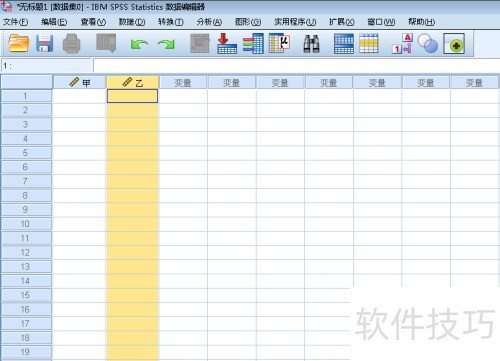Open the 图形(G) menu

point(248,22)
